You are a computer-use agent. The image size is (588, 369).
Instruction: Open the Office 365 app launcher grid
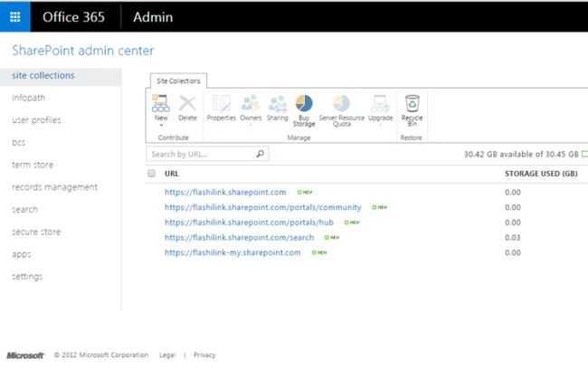pyautogui.click(x=15, y=17)
